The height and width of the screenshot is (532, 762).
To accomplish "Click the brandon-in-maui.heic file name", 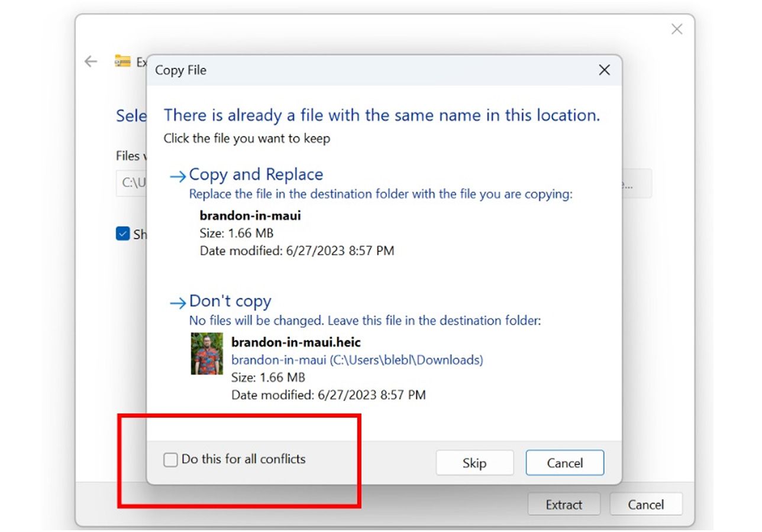I will (x=296, y=342).
